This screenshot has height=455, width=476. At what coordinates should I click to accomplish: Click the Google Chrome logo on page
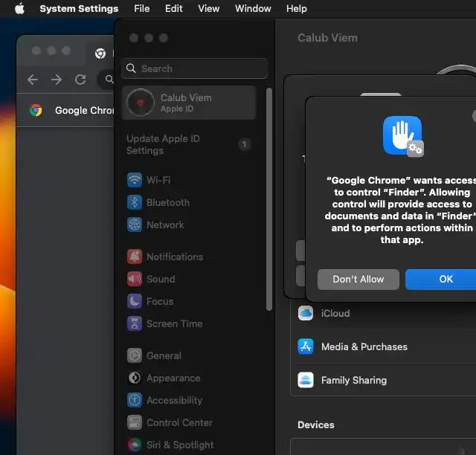click(36, 110)
